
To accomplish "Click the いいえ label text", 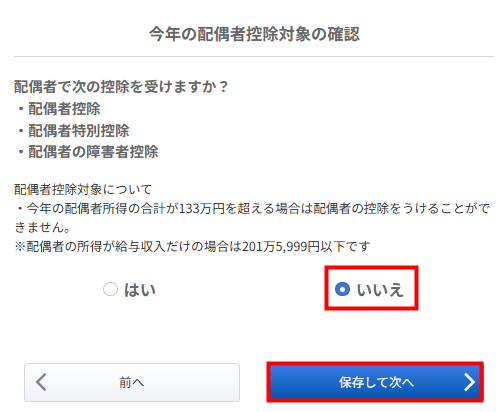I will [380, 290].
